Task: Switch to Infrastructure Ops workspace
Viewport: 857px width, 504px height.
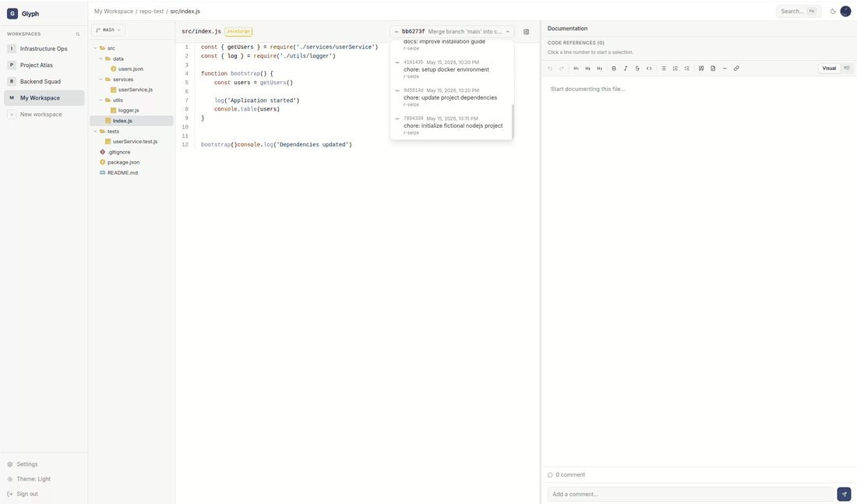Action: click(44, 48)
